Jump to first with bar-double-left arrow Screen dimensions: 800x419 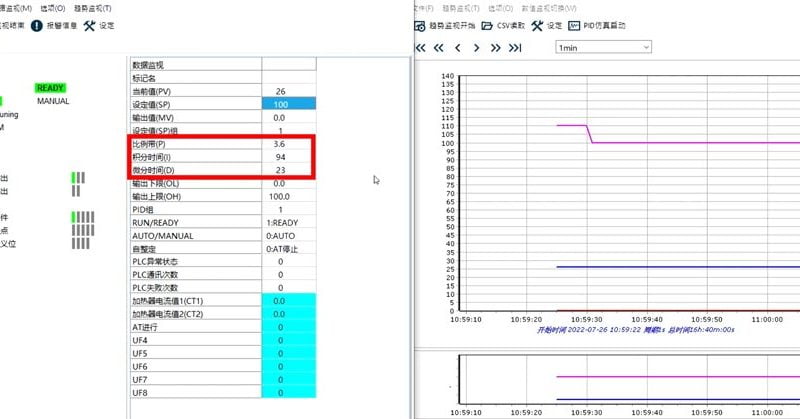(x=422, y=47)
